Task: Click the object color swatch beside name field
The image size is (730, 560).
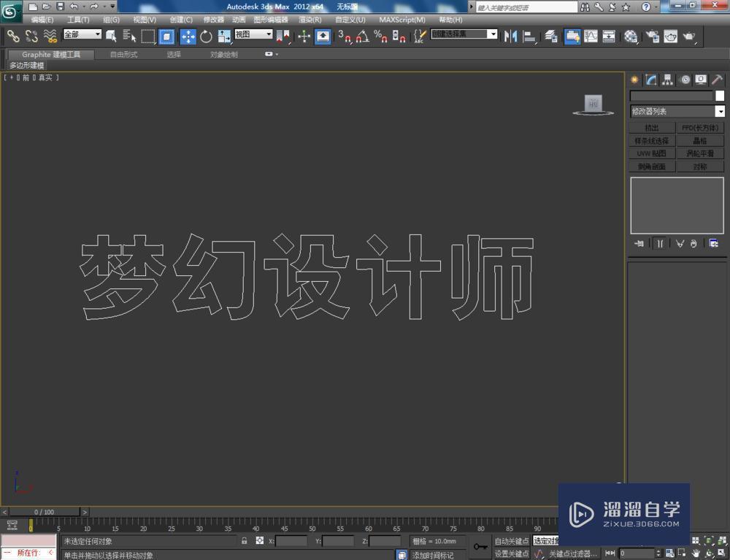Action: tap(720, 96)
